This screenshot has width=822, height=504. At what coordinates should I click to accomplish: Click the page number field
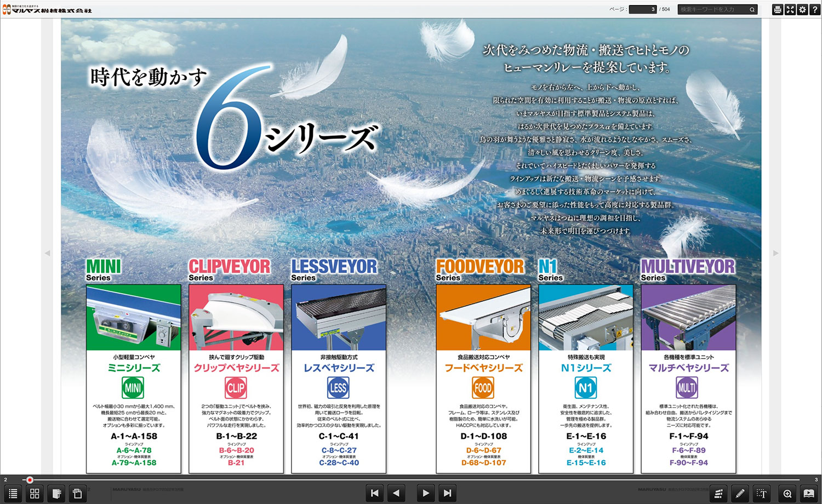click(643, 9)
